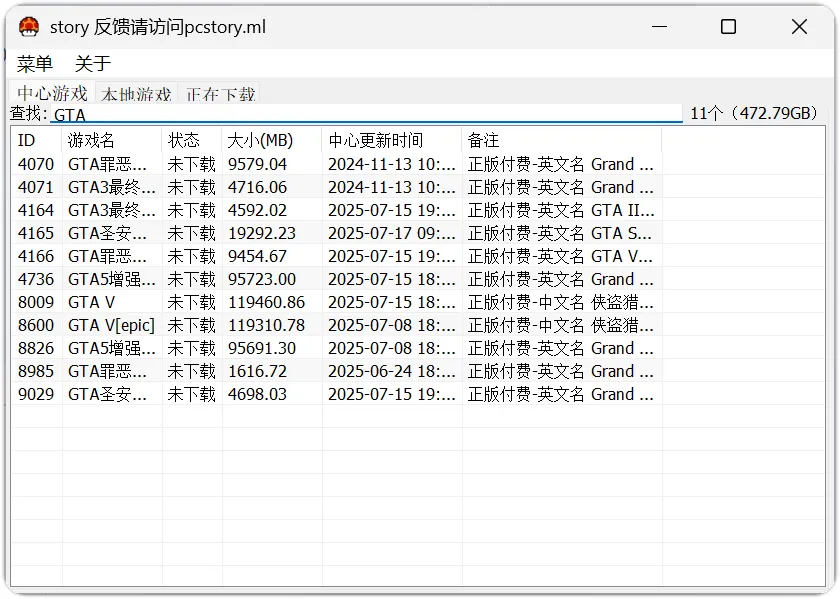Click the size value 9579.04
This screenshot has width=840, height=599.
258,164
